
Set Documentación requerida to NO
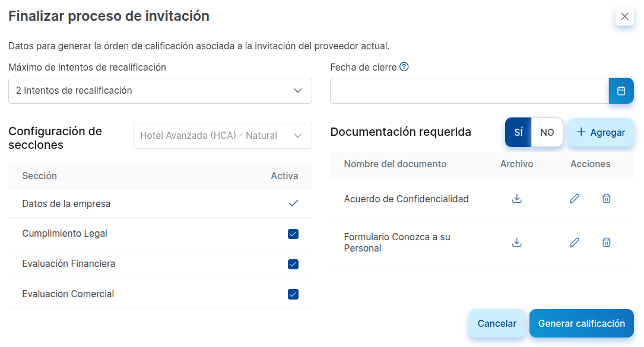(547, 132)
